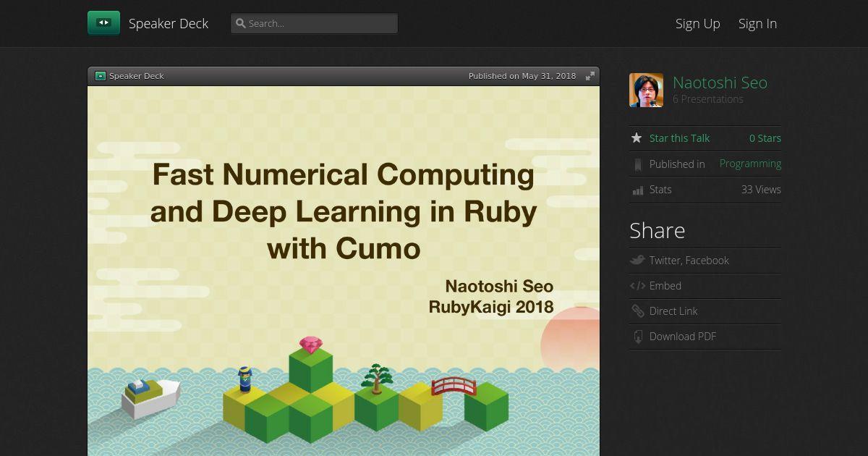Click the Published in label

coord(677,164)
